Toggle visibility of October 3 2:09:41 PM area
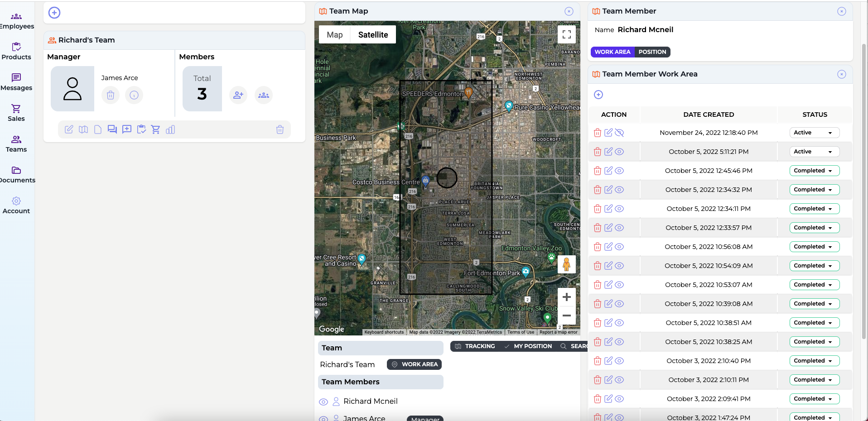The width and height of the screenshot is (868, 421). click(x=619, y=399)
